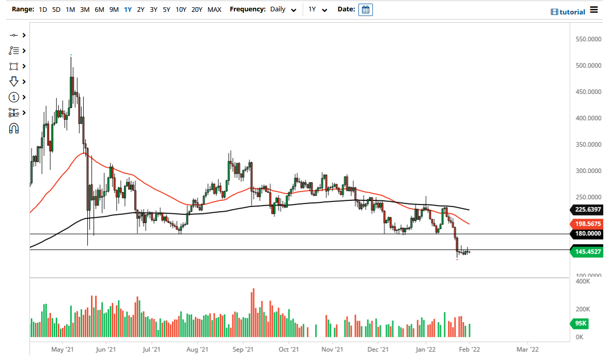The image size is (610, 364).
Task: Select the 1M range tab
Action: (70, 9)
